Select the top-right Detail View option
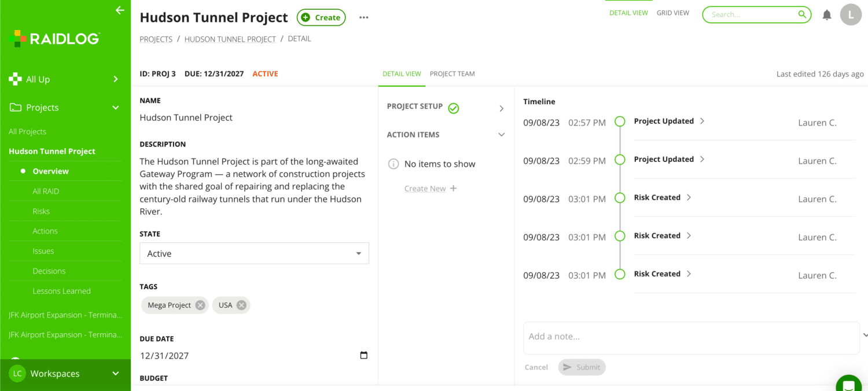The image size is (868, 391). click(628, 13)
